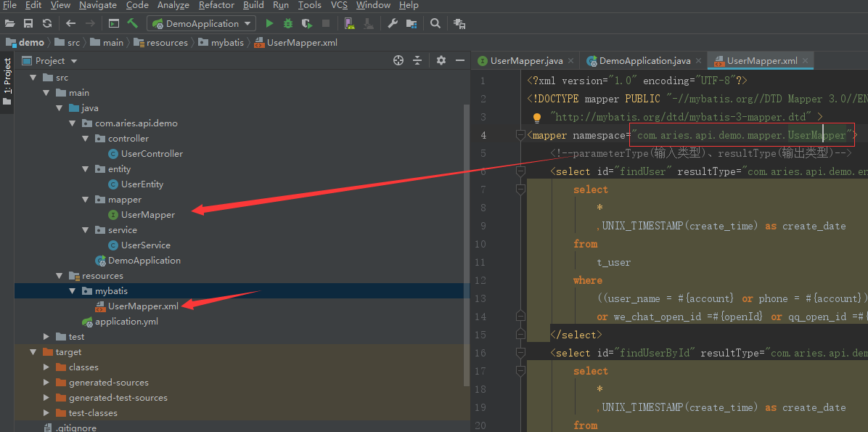Image resolution: width=868 pixels, height=432 pixels.
Task: Start Debug mode with the bug icon
Action: (287, 23)
